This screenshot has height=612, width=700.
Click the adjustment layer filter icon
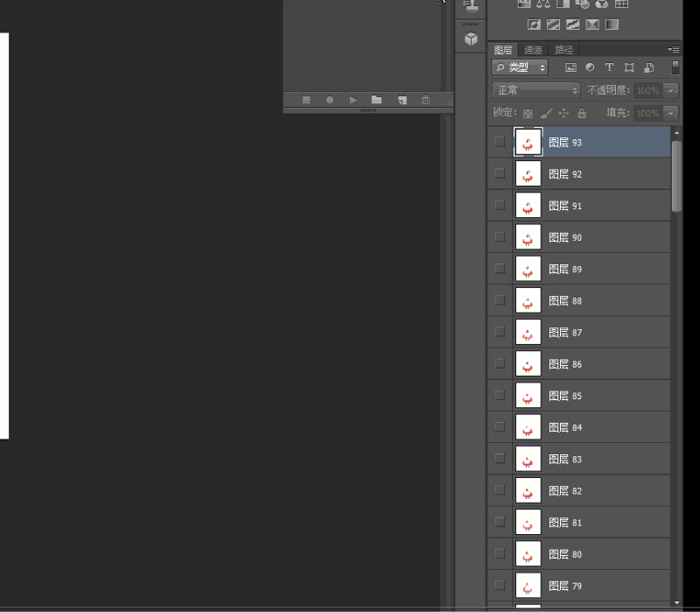590,67
